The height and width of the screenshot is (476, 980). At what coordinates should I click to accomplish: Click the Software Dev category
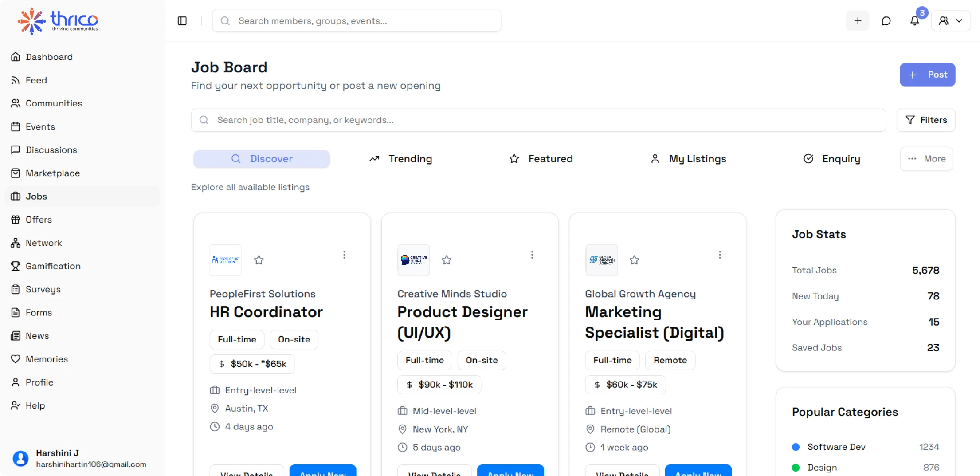pos(866,447)
